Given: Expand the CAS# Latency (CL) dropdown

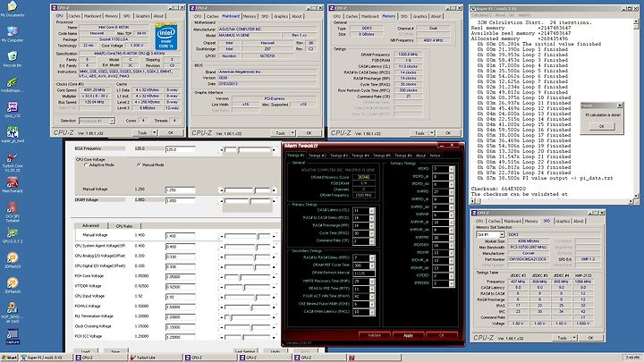Looking at the screenshot, I should [372, 211].
